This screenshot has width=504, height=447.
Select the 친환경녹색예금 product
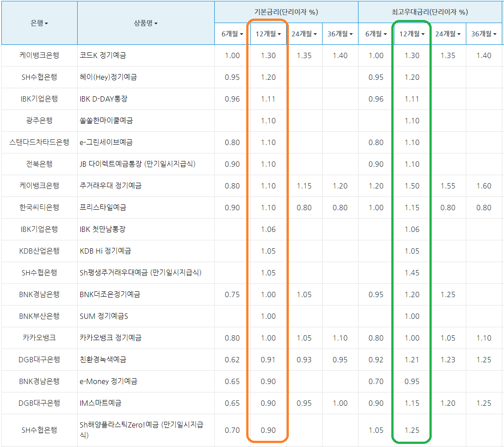103,360
